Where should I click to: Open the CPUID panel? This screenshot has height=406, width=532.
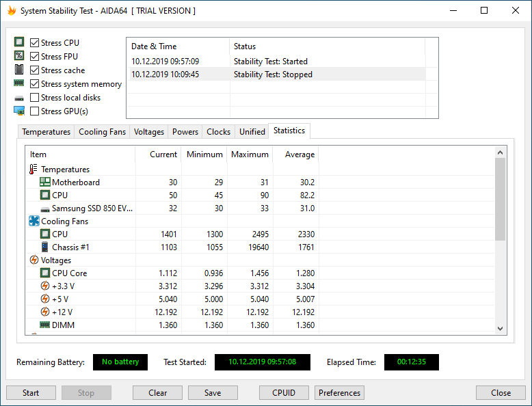pos(284,393)
